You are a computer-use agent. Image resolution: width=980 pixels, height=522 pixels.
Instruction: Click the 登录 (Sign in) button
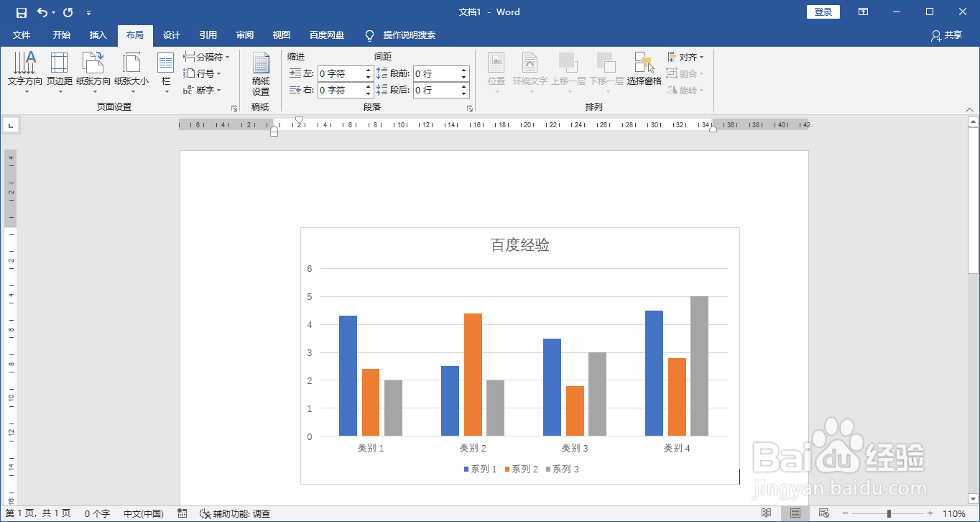823,12
